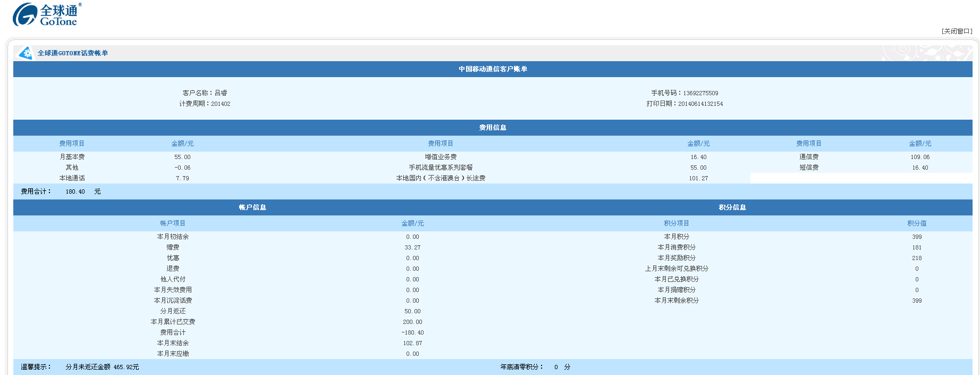Click the 分月返还 amount 50.00

[412, 311]
